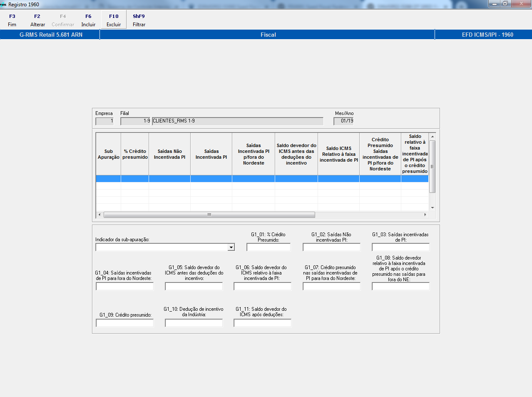Click the G1_10 Dedução de incentivo da Indústria field
The image size is (532, 397).
[194, 323]
